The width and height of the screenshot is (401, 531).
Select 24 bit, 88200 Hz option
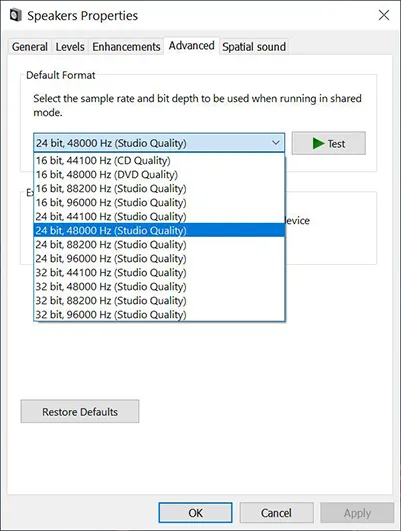(159, 245)
